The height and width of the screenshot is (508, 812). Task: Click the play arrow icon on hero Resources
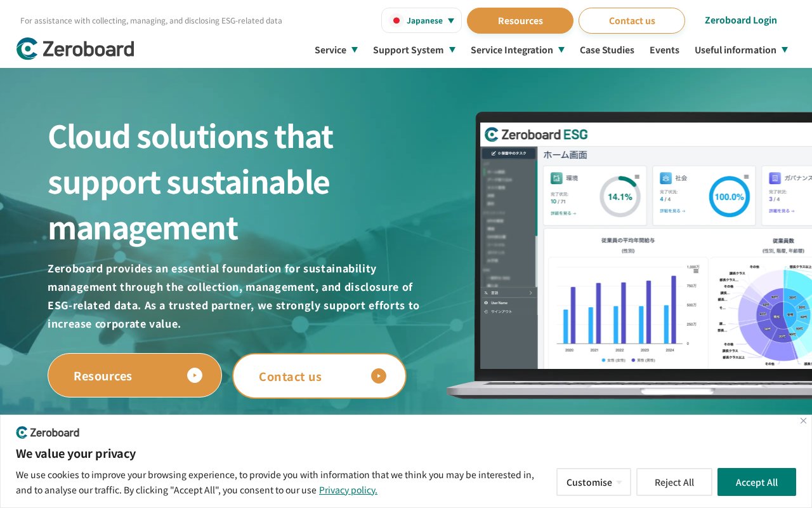pyautogui.click(x=195, y=375)
